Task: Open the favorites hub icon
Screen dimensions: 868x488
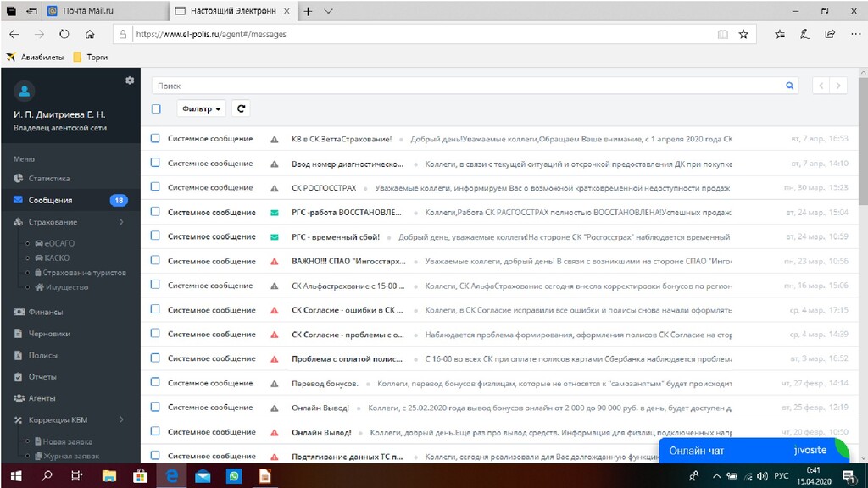Action: (780, 34)
